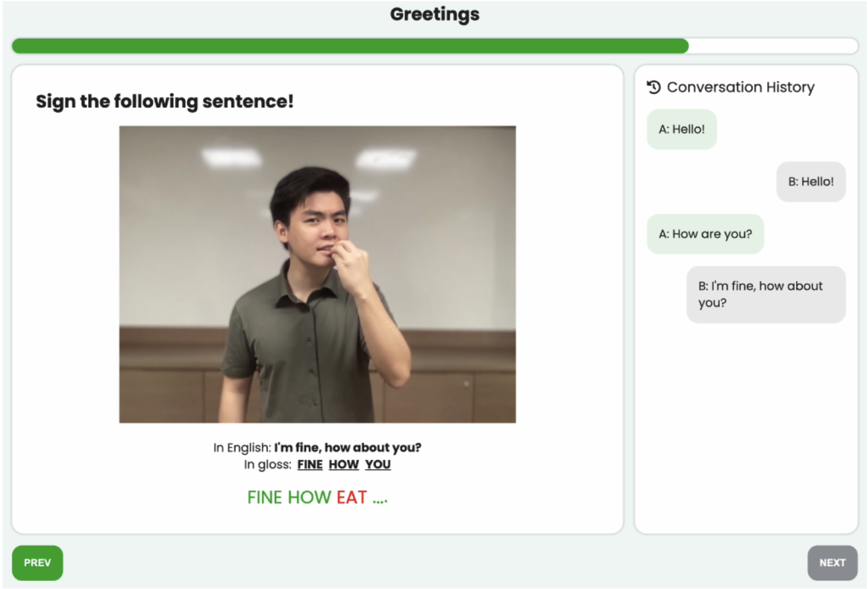
Task: Select the "A: How are you?" message
Action: [705, 234]
